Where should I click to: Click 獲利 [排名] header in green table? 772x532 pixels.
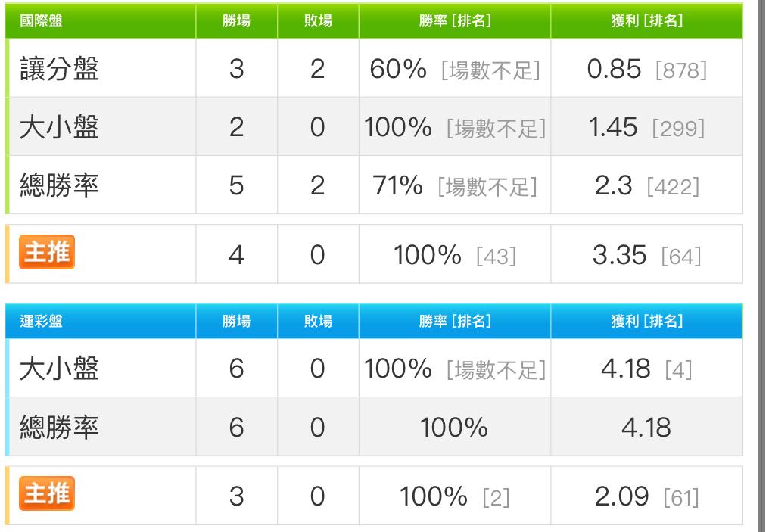pyautogui.click(x=646, y=21)
